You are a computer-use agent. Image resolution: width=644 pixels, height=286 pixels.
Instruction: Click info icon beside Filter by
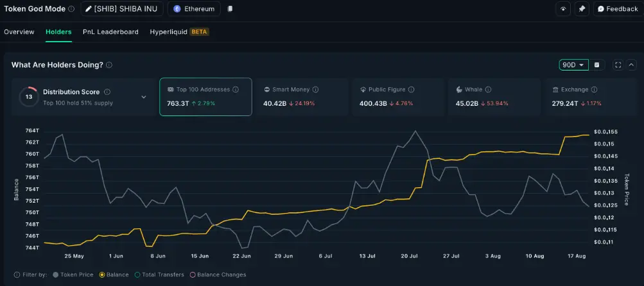pyautogui.click(x=17, y=274)
